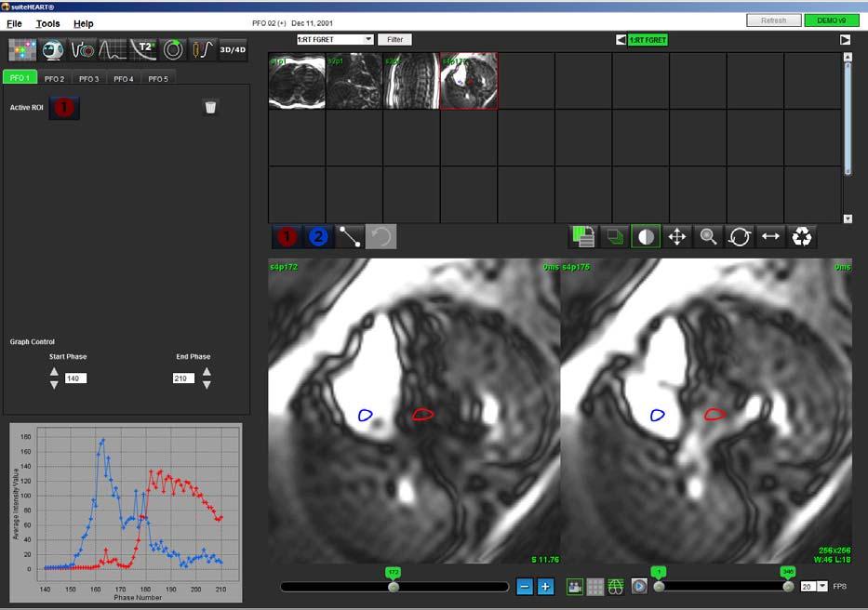This screenshot has width=868, height=610.
Task: Select the red-outlined fourth series thumbnail
Action: (469, 81)
